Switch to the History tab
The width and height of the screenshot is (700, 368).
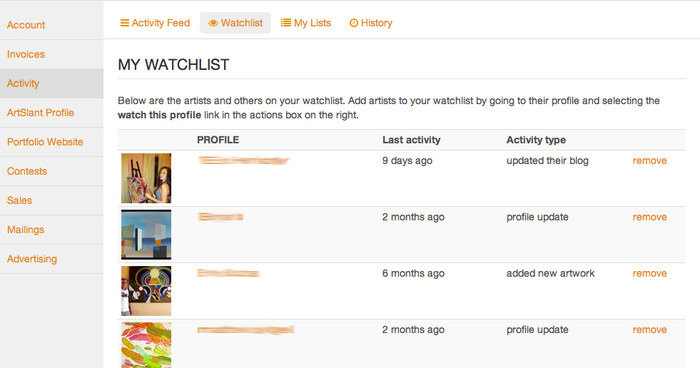point(371,23)
